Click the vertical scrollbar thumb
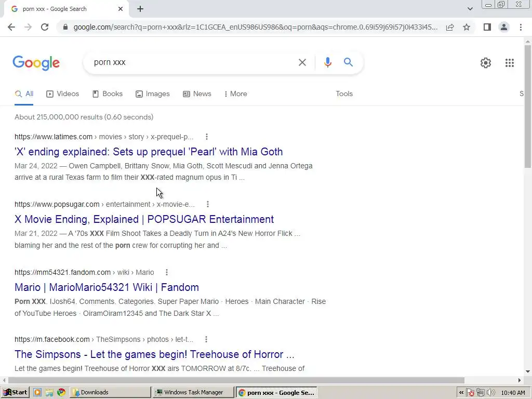This screenshot has height=399, width=532. [528, 106]
